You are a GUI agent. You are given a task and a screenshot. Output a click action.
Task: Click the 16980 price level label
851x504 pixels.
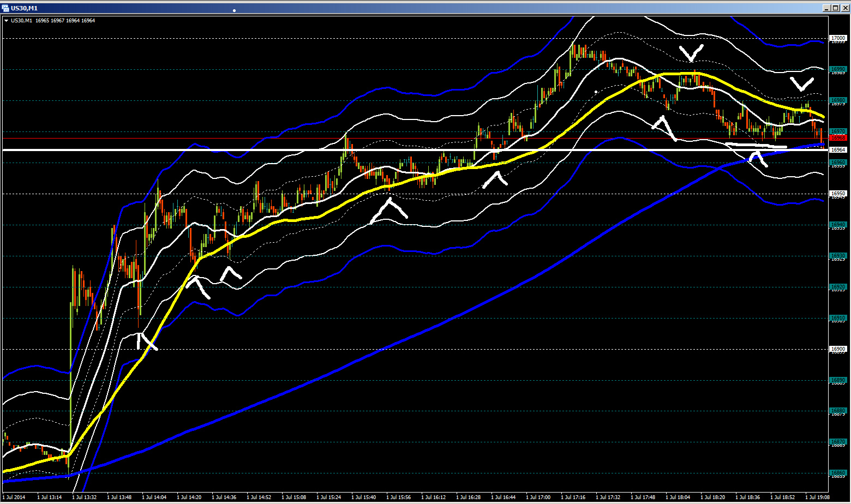pyautogui.click(x=838, y=100)
